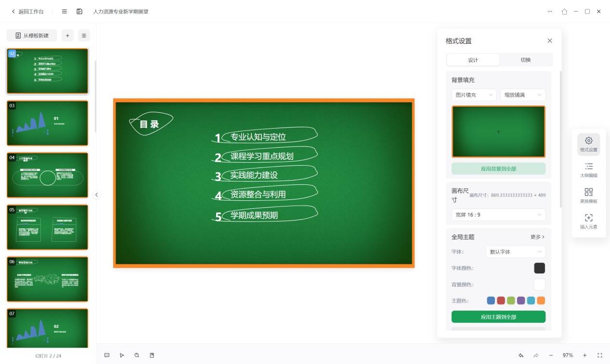
Task: Click the 插入元素 insert element icon
Action: pos(588,221)
